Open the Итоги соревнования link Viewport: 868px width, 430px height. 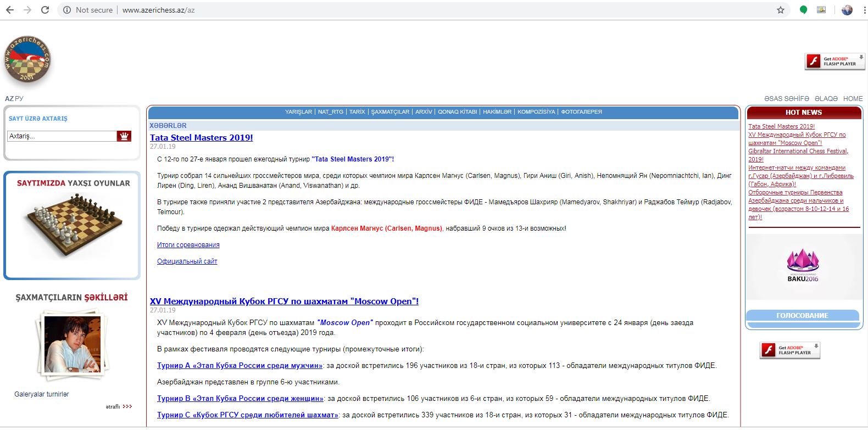tap(188, 245)
